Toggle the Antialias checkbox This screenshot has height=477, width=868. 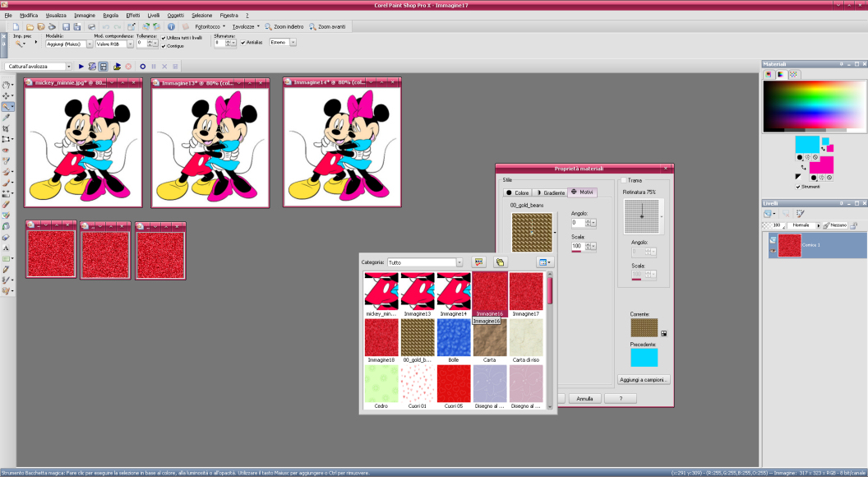tap(243, 42)
